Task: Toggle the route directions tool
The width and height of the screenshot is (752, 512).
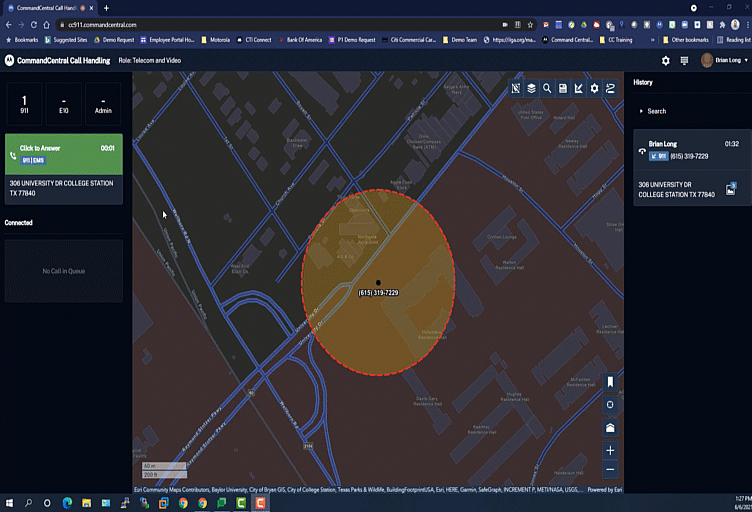Action: 611,88
